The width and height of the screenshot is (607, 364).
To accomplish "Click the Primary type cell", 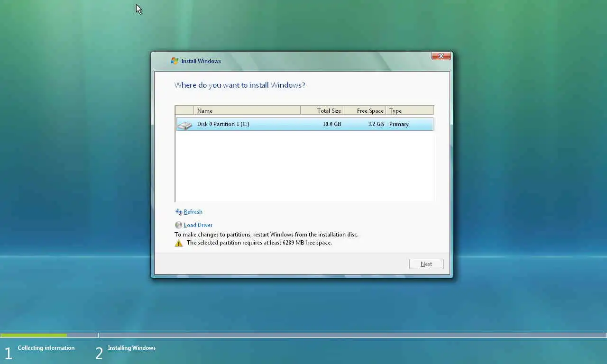I will pyautogui.click(x=399, y=124).
